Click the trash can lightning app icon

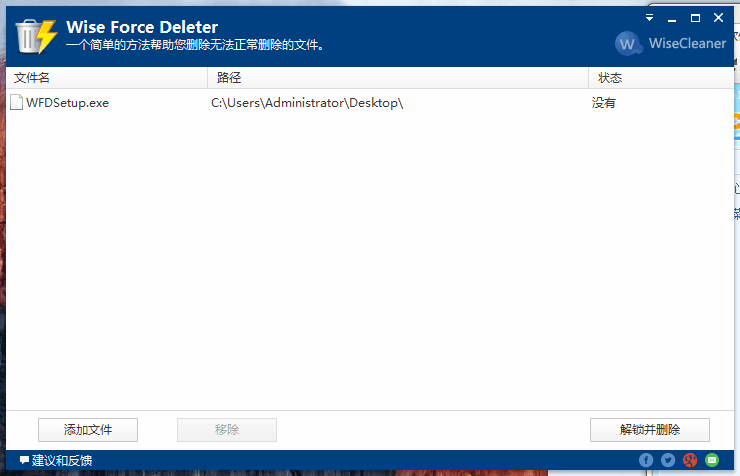click(x=36, y=36)
